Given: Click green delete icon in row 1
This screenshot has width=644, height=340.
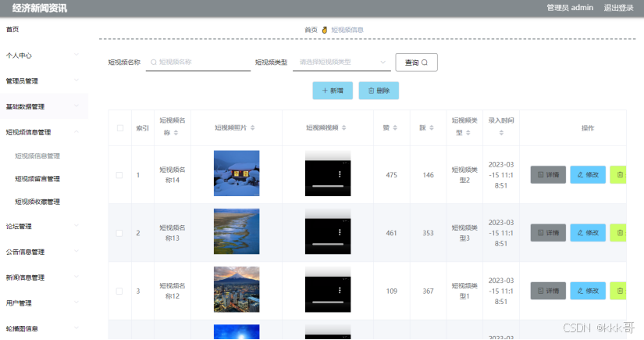Looking at the screenshot, I should (x=618, y=175).
